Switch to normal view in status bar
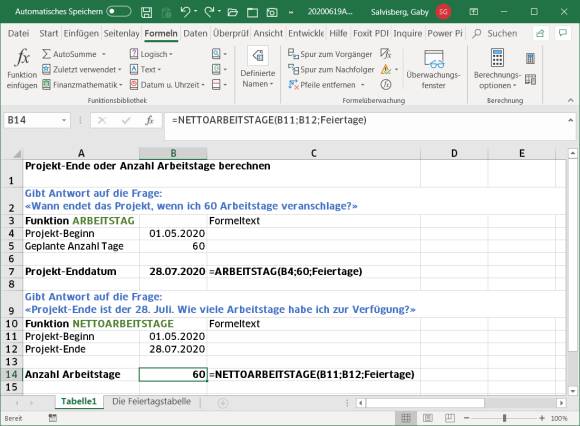 (406, 418)
